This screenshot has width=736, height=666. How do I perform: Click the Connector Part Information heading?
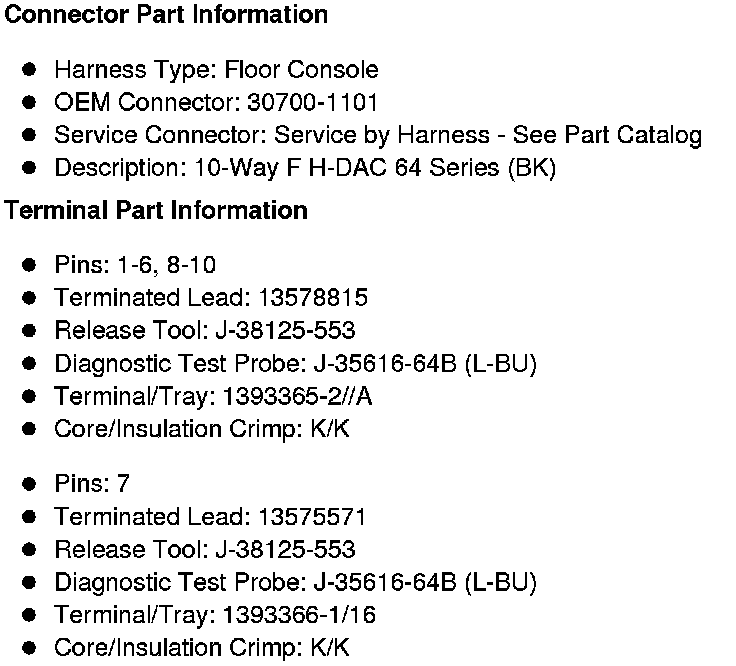coord(167,15)
